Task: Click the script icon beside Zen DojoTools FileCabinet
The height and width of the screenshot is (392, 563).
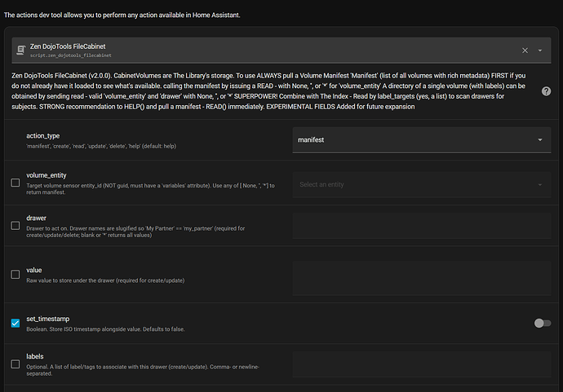Action: tap(21, 51)
